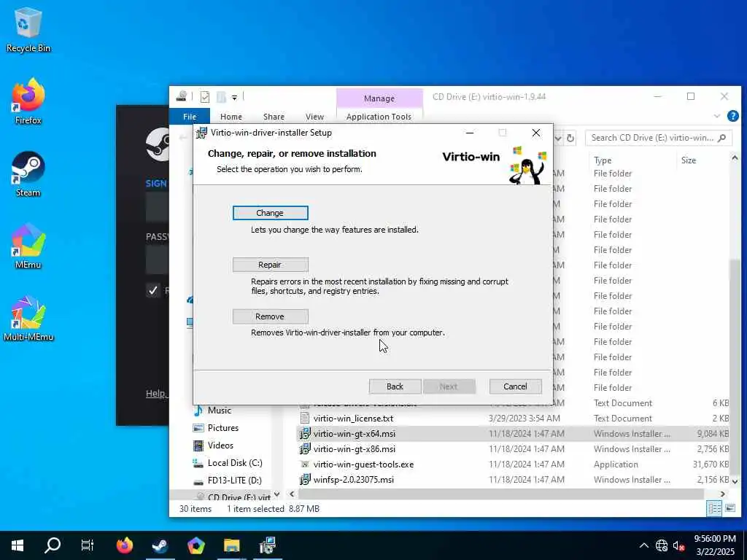Open the Application Tools tab
The height and width of the screenshot is (560, 747).
tap(379, 117)
